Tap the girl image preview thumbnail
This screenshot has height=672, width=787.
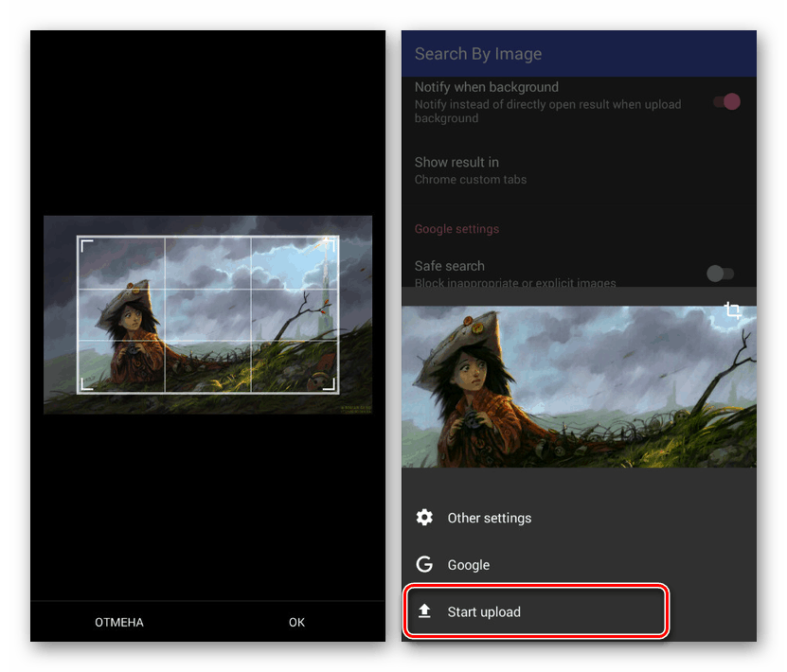click(x=579, y=387)
